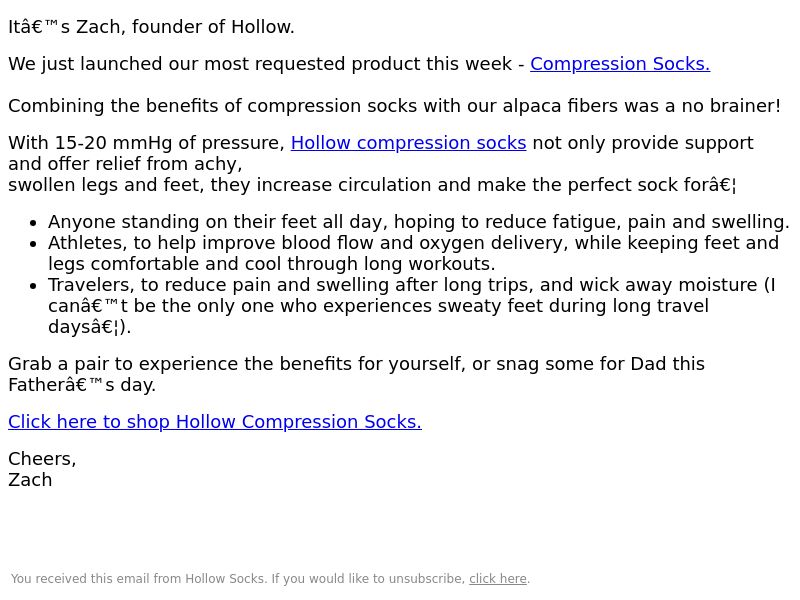Click the Cheers sign-off text
The image size is (800, 600).
(42, 459)
